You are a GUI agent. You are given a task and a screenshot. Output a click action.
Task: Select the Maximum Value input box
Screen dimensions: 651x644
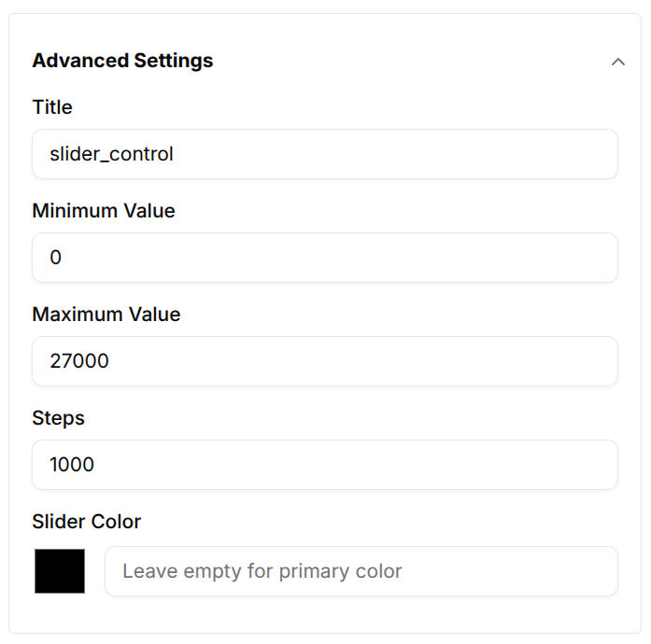click(325, 361)
